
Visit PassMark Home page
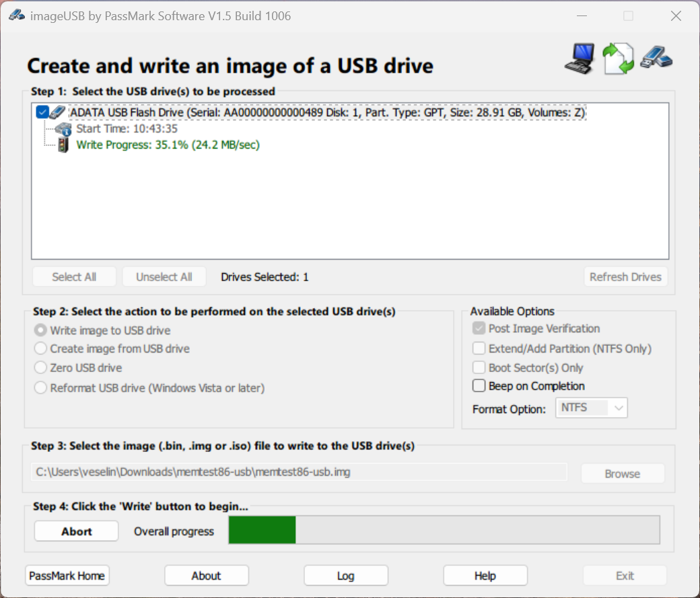coord(67,576)
